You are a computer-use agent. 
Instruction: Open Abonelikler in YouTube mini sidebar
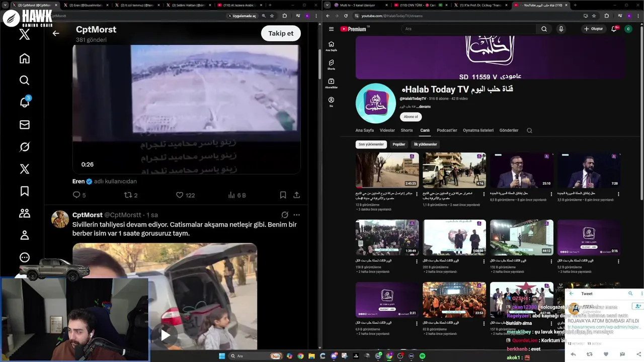click(x=331, y=83)
